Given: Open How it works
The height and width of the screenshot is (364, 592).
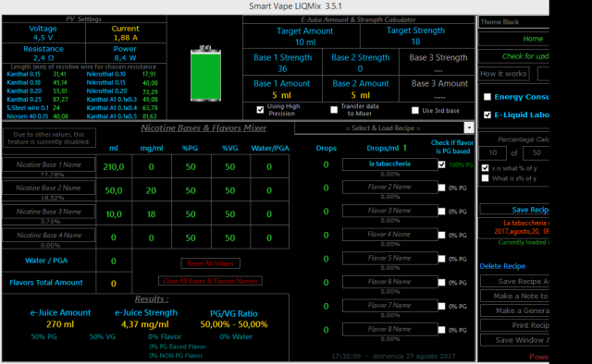Looking at the screenshot, I should click(503, 74).
